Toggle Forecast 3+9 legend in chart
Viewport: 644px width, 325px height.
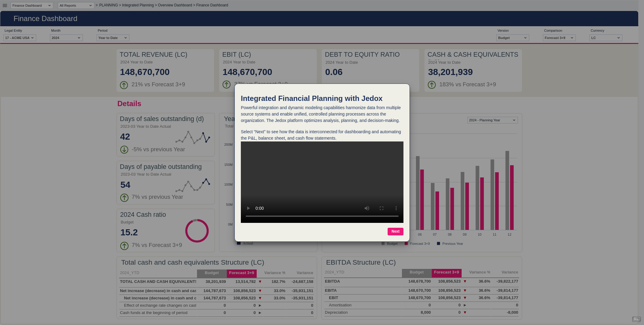[x=417, y=244]
